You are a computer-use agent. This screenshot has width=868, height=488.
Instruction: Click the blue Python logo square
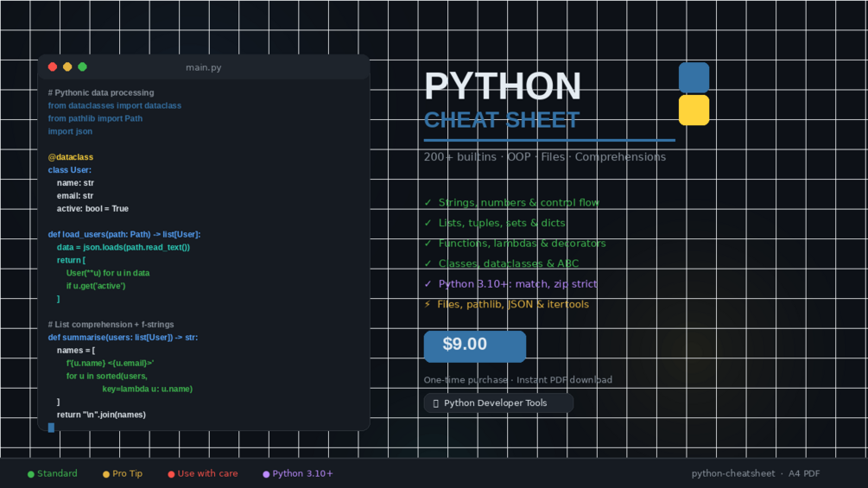click(694, 78)
